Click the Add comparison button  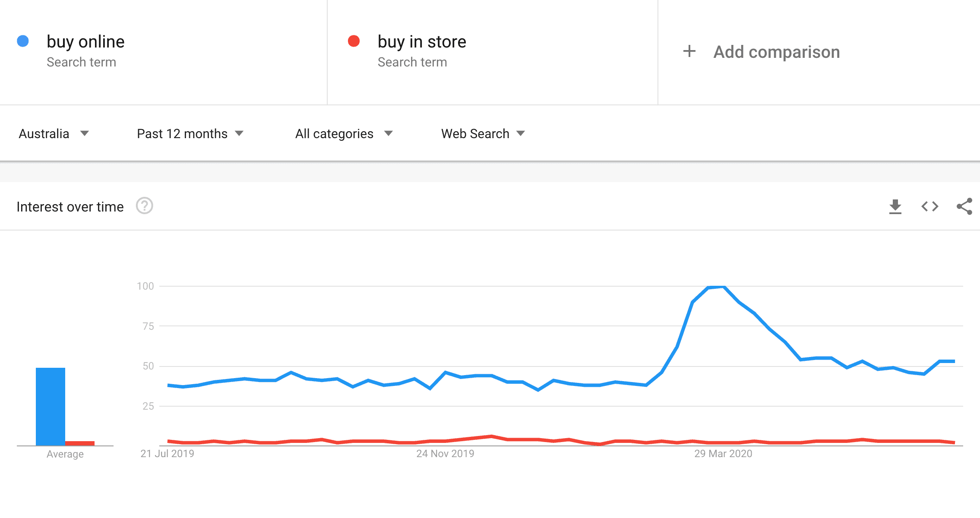click(776, 52)
